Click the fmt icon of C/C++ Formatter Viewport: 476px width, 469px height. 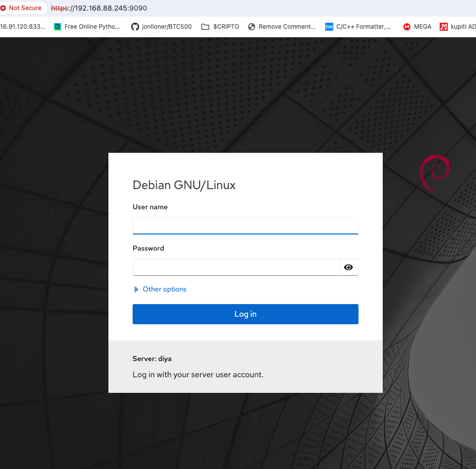click(x=329, y=27)
